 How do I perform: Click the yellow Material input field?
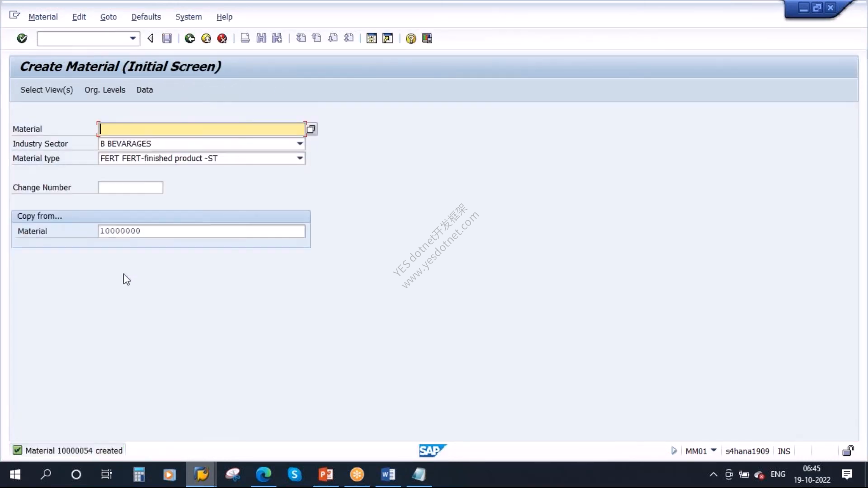202,129
